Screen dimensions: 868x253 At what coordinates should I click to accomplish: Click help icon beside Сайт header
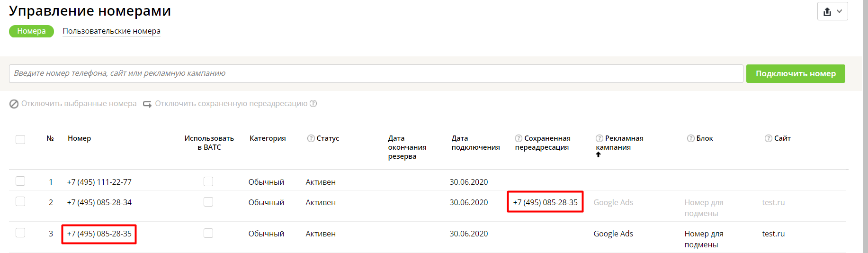coord(769,138)
